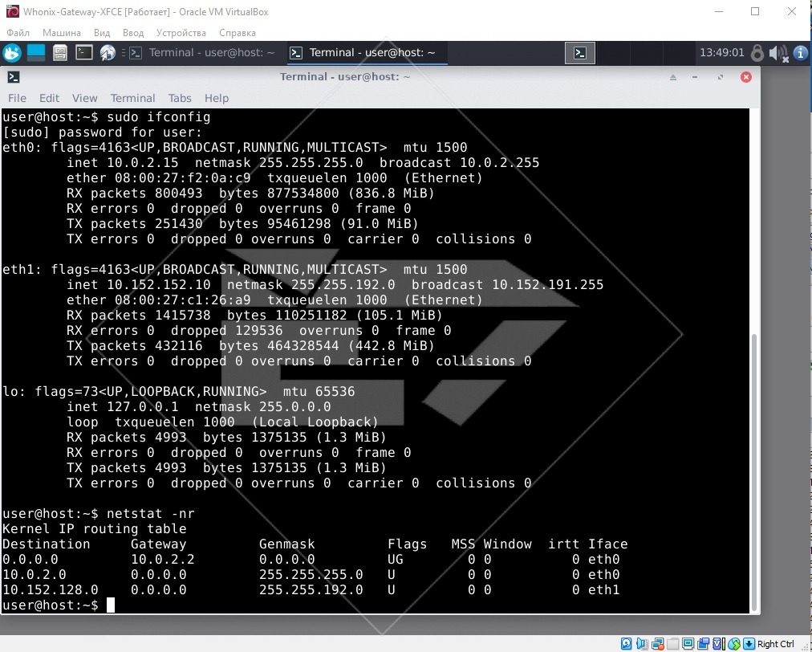Click the gateway value 10.0.2.2

(x=163, y=559)
